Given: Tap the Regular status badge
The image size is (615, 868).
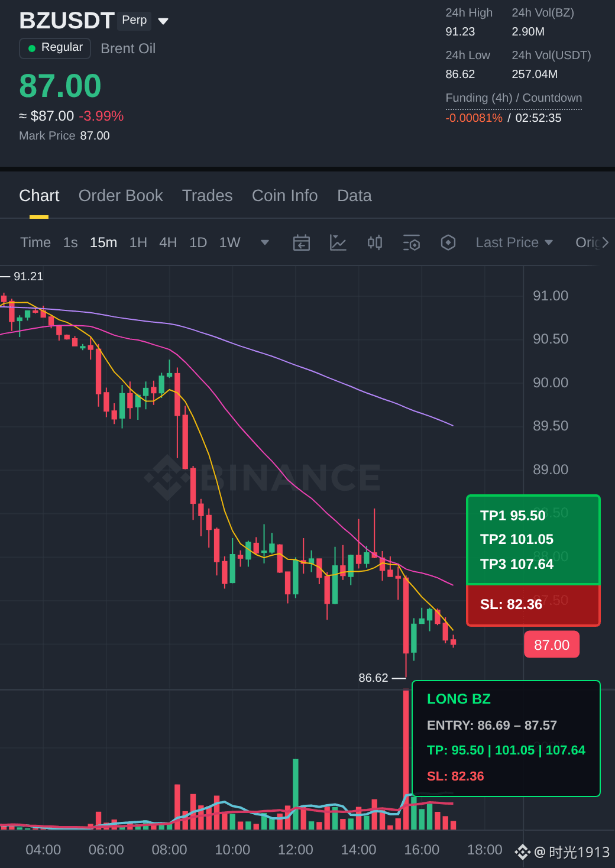Looking at the screenshot, I should (x=55, y=48).
